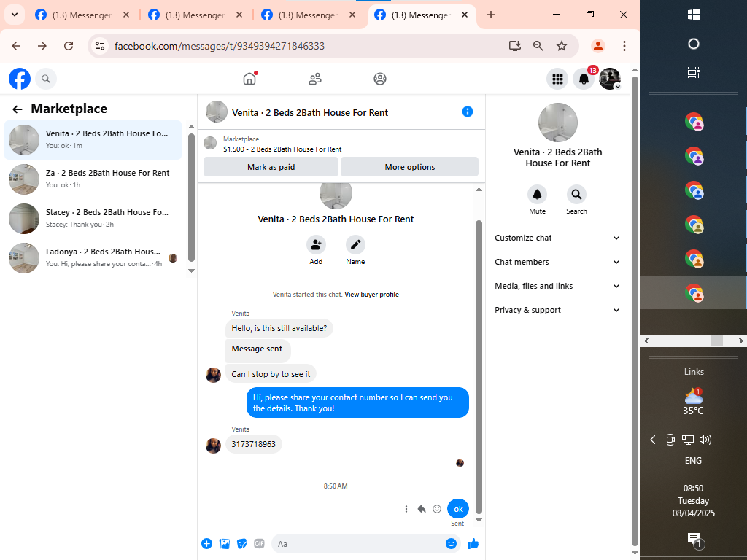This screenshot has width=747, height=560.
Task: Bookmark this page with star icon
Action: click(x=562, y=46)
